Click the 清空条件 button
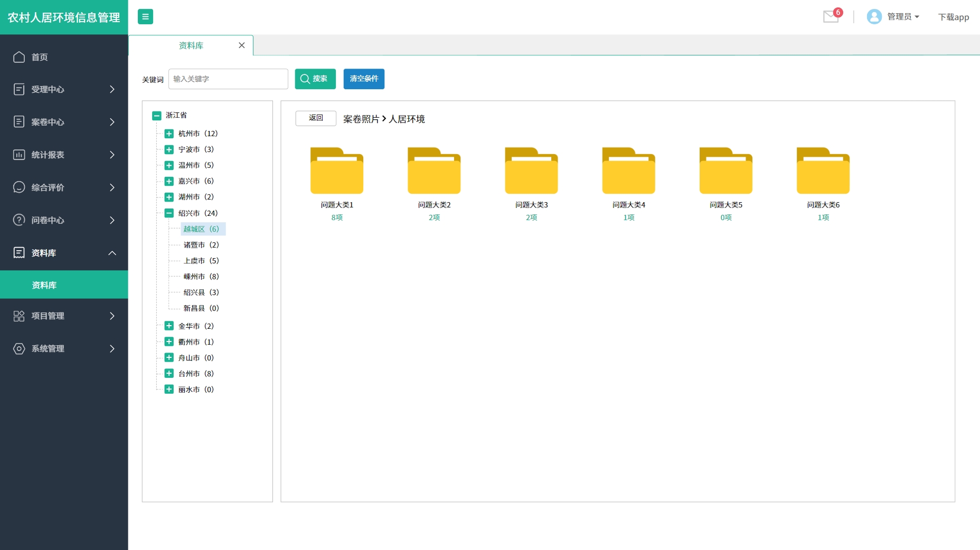This screenshot has width=980, height=550. 364,79
